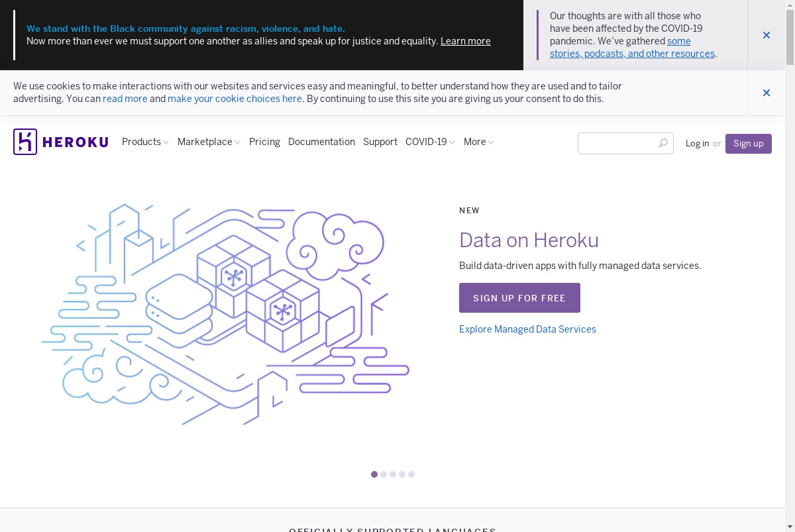795x532 pixels.
Task: Open Explore Managed Data Services link
Action: [527, 329]
